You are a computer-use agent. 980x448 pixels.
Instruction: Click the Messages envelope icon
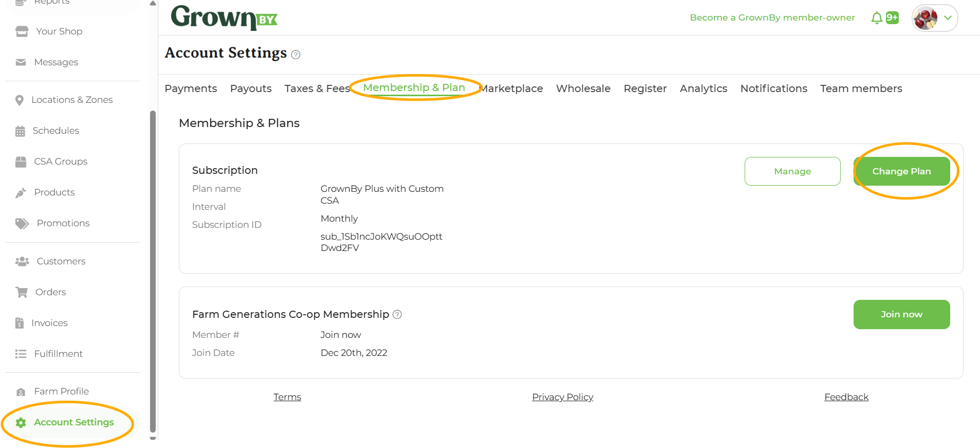pyautogui.click(x=21, y=62)
